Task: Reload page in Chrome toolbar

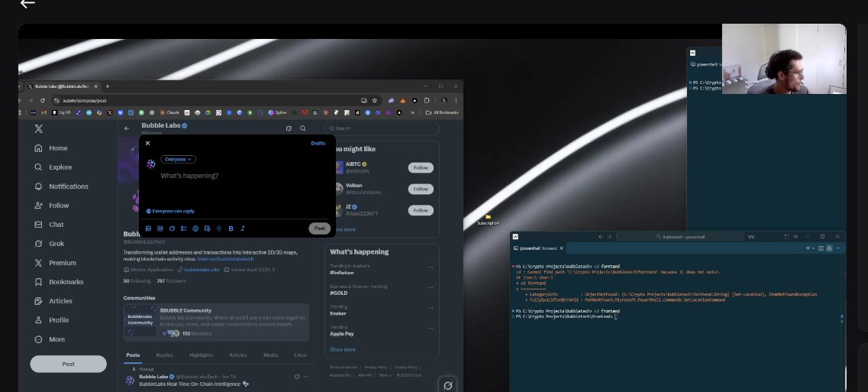Action: pos(43,100)
